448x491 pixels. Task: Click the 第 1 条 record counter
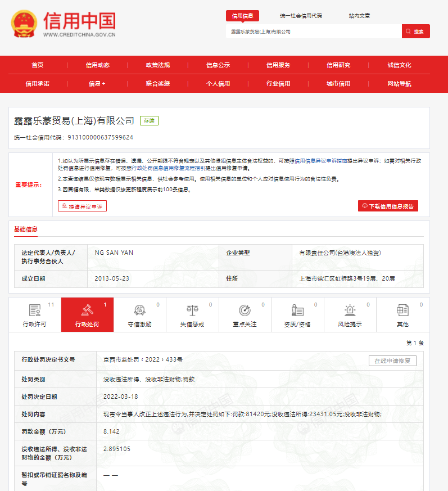(415, 343)
